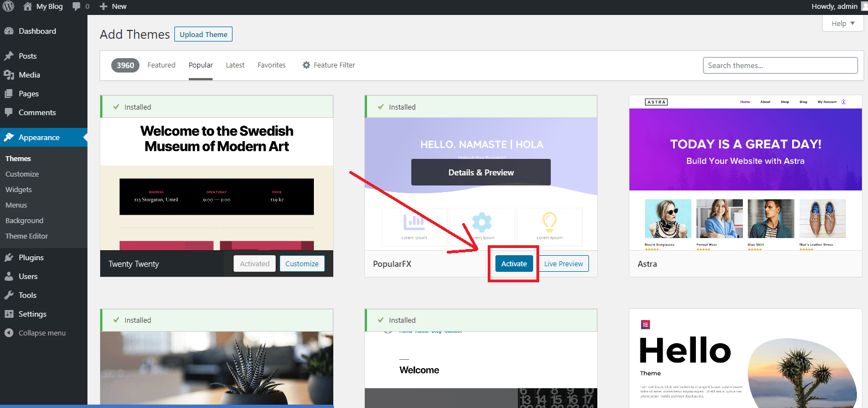Click the PopularFX theme name
Image resolution: width=868 pixels, height=408 pixels.
[392, 264]
